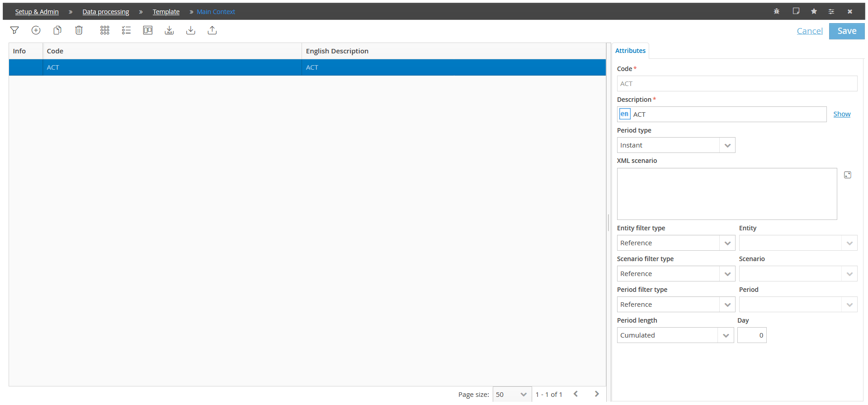
Task: Open the Page size dropdown
Action: 512,395
